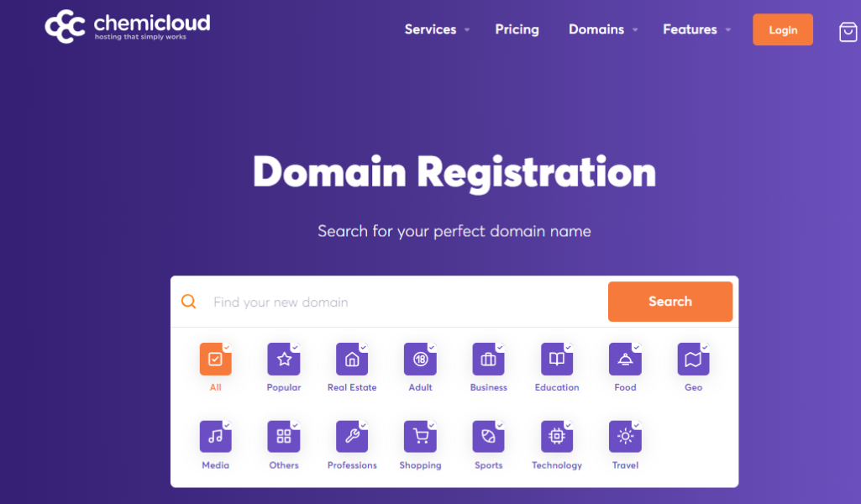Expand the Features dropdown menu

[696, 29]
